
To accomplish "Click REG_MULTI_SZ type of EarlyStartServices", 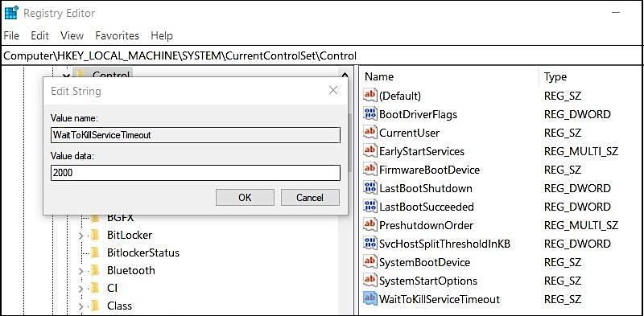I will pyautogui.click(x=580, y=151).
